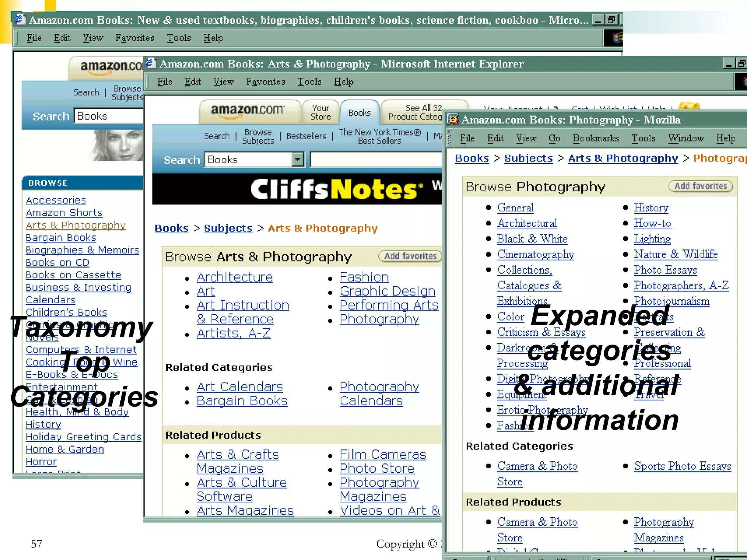Click Add favorites button in Browse Arts & Photography box
This screenshot has height=560, width=747.
[x=410, y=256]
